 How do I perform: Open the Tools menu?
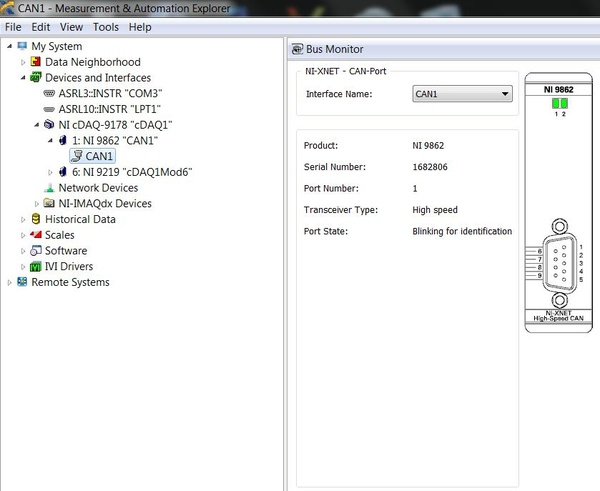[106, 27]
